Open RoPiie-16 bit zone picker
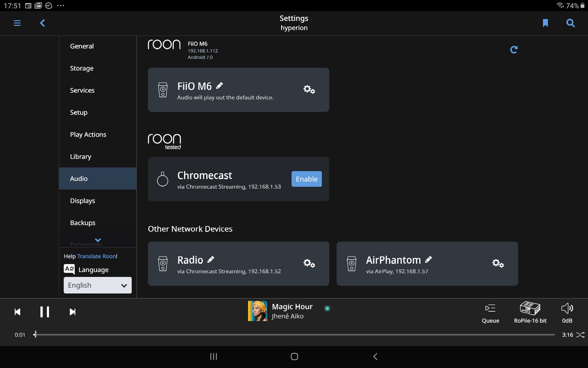 coord(530,312)
